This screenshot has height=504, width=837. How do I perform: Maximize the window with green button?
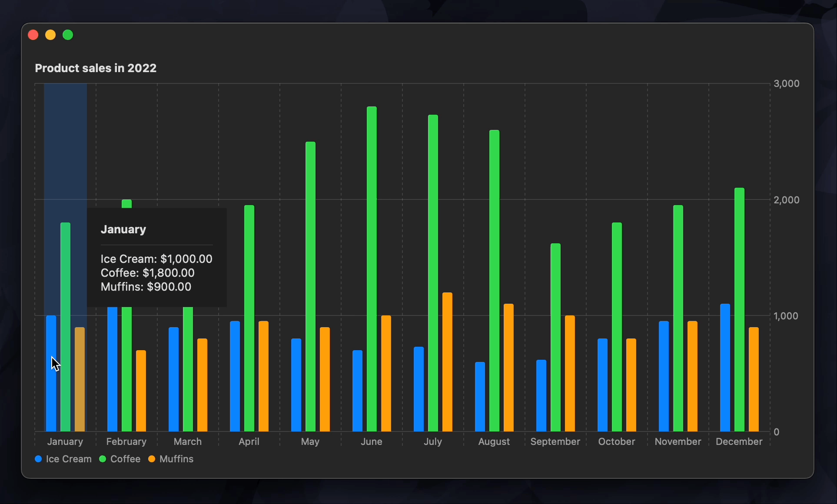coord(68,35)
